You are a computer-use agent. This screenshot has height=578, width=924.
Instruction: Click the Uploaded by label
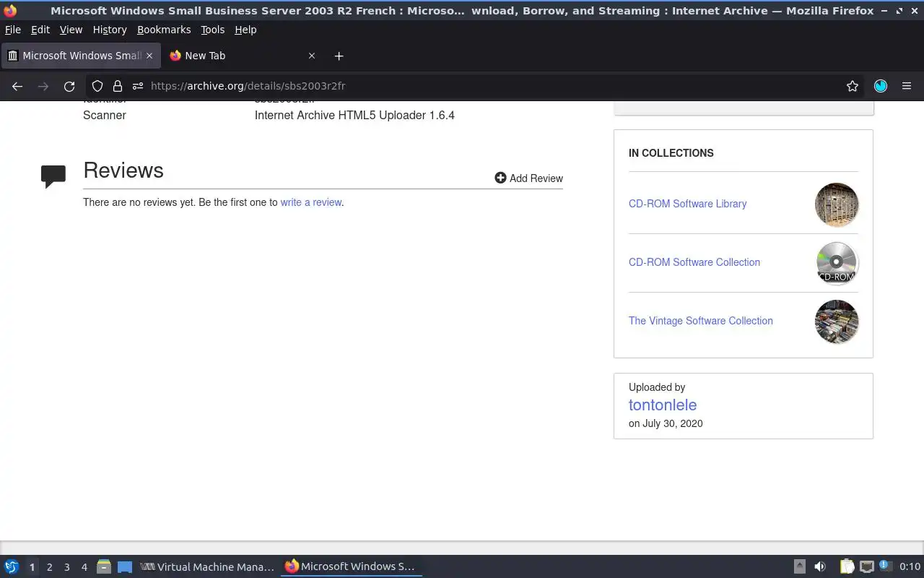[x=657, y=387]
